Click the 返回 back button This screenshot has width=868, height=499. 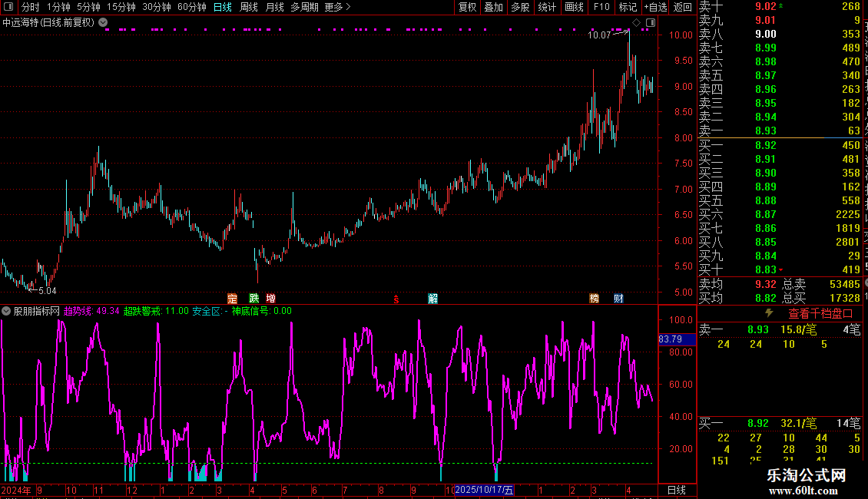click(683, 7)
